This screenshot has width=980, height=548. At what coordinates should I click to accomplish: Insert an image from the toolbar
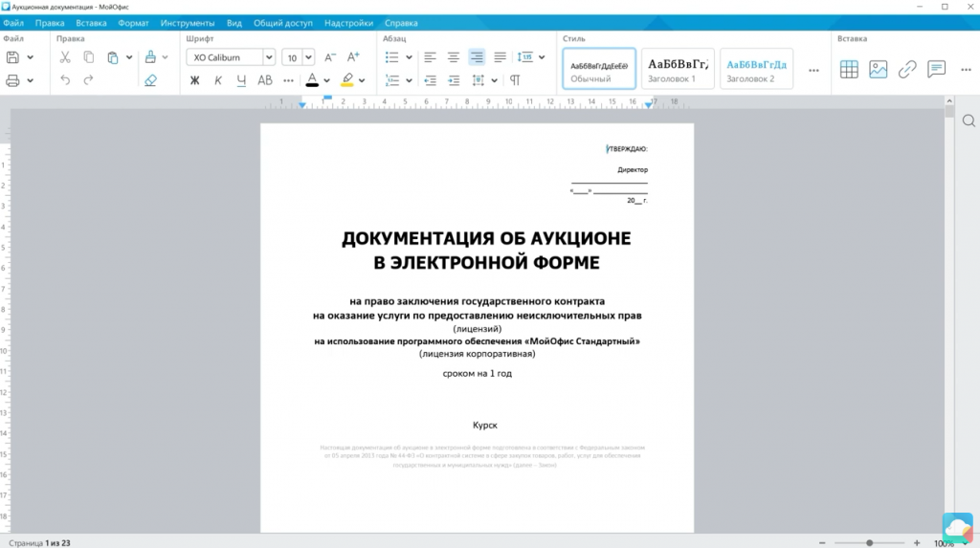tap(879, 70)
